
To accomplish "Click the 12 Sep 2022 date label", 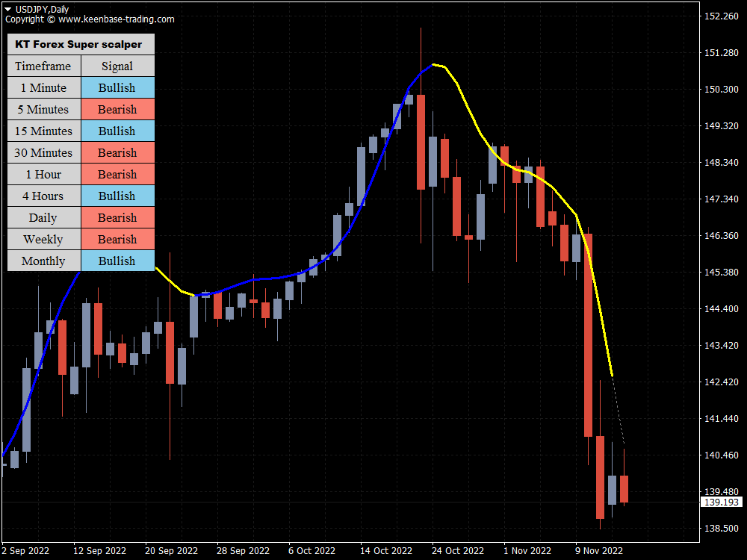I will [99, 551].
